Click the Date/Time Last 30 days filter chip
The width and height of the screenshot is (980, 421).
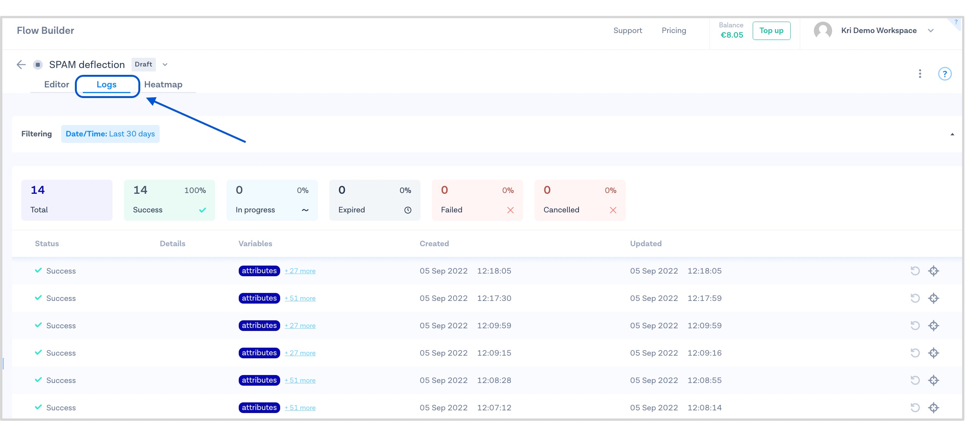tap(110, 134)
